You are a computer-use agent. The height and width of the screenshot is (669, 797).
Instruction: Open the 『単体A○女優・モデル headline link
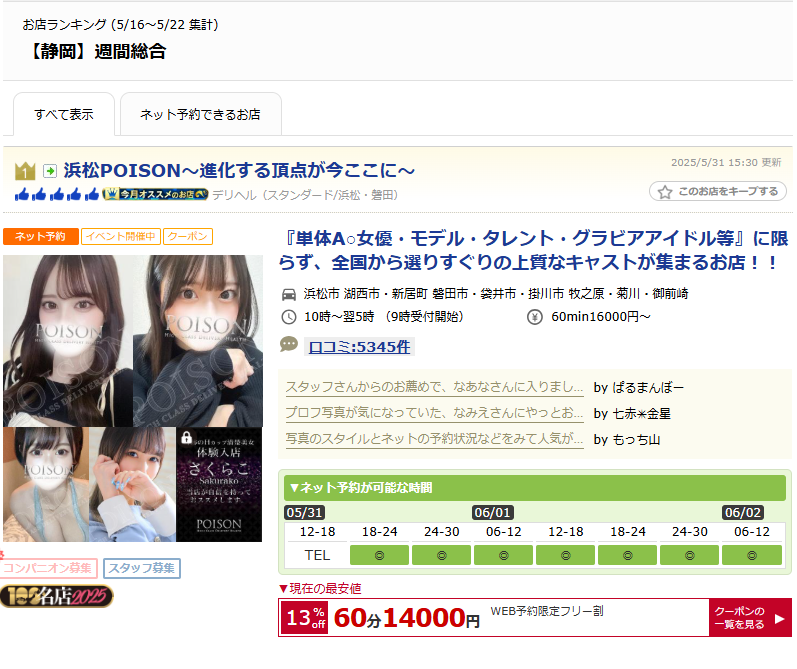pyautogui.click(x=534, y=250)
